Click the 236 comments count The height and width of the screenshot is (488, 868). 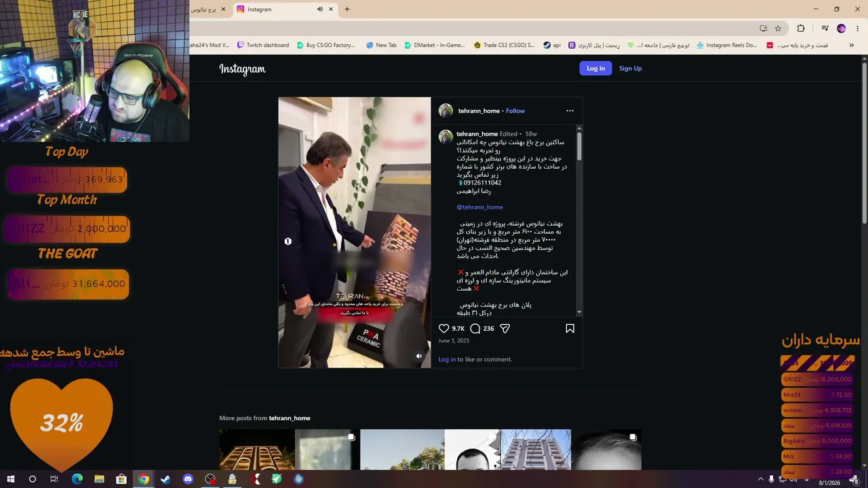pyautogui.click(x=488, y=329)
